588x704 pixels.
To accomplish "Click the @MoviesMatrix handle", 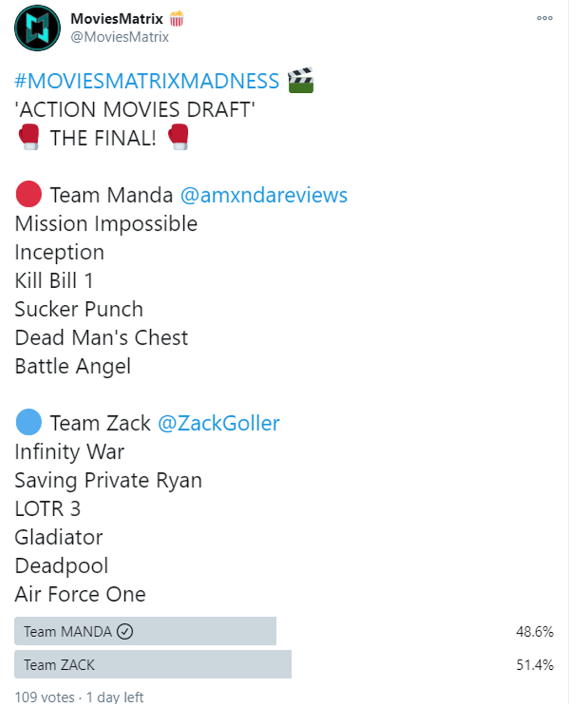I will tap(120, 37).
